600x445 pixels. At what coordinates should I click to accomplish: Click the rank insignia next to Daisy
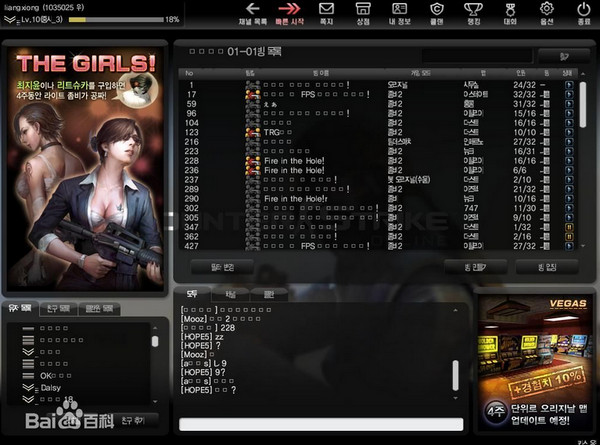tap(28, 388)
